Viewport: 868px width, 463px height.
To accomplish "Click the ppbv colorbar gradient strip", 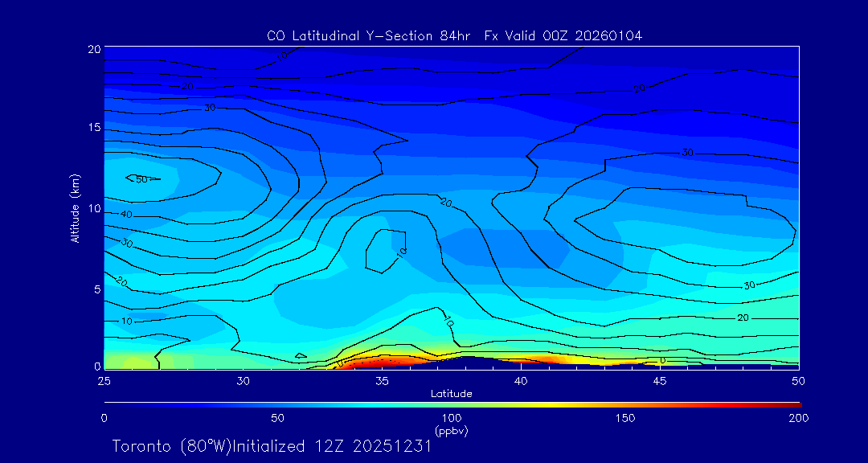I will click(x=452, y=405).
